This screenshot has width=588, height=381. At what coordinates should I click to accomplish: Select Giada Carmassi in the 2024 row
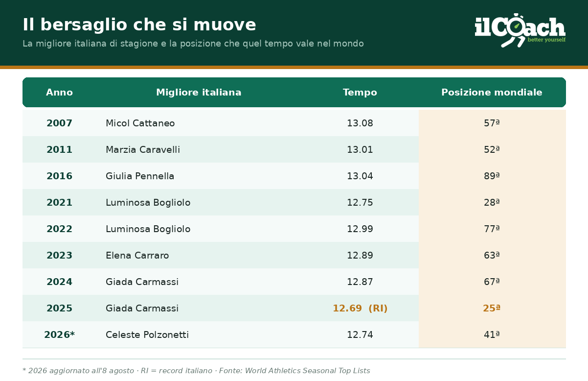142,282
